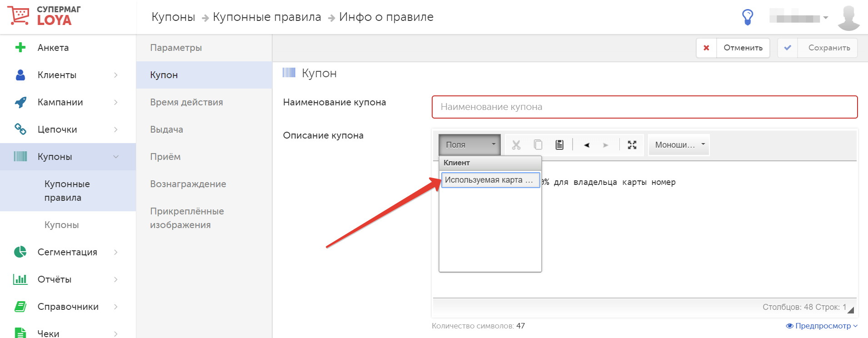Click the Купоны barcode icon in sidebar

coord(20,157)
